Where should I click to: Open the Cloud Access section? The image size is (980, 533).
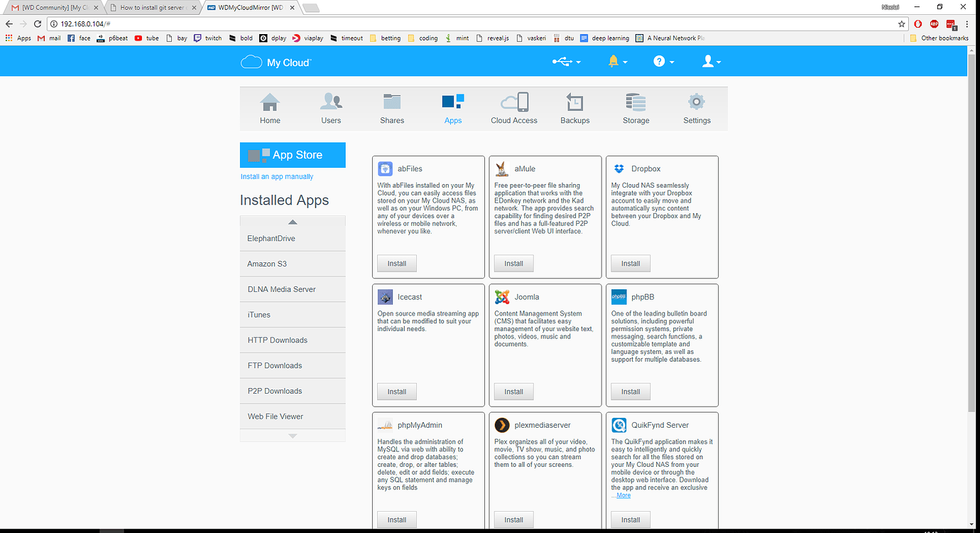pos(513,108)
